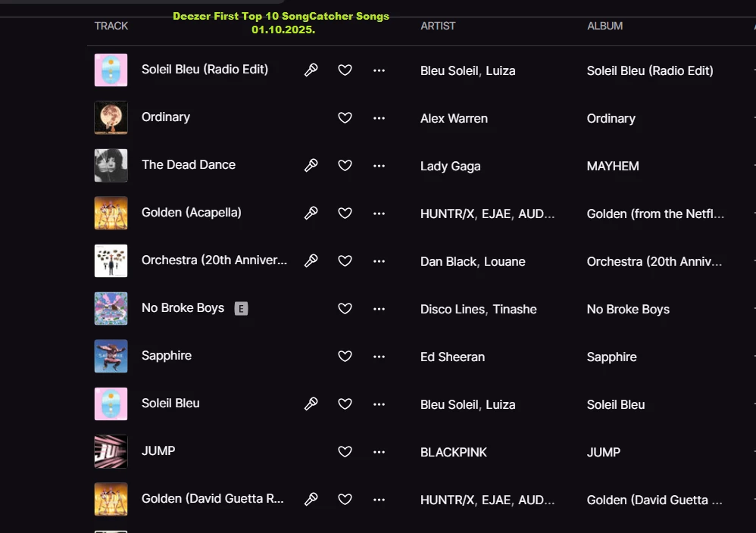
Task: Expand more options for JUMP
Action: point(379,451)
